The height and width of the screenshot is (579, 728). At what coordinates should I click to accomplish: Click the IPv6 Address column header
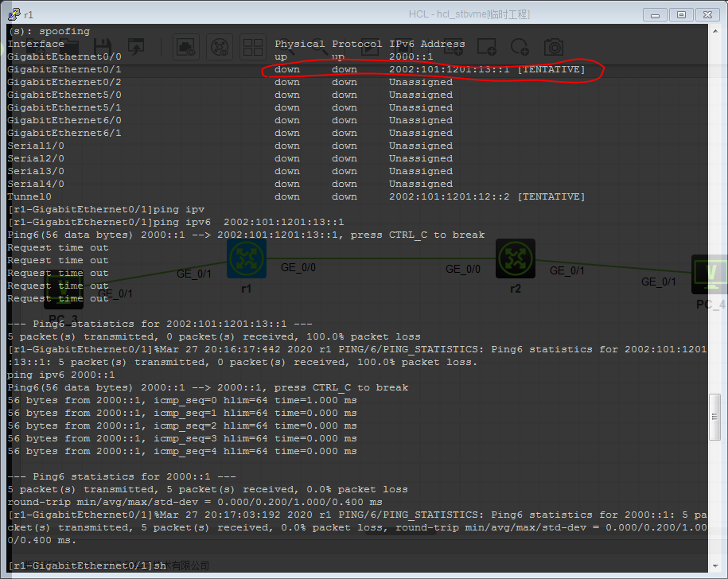[426, 44]
